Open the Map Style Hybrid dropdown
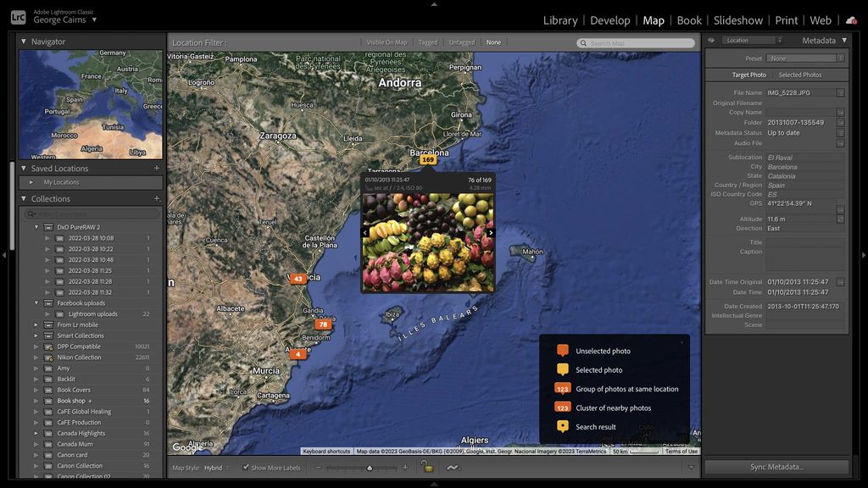This screenshot has width=868, height=488. (x=216, y=468)
